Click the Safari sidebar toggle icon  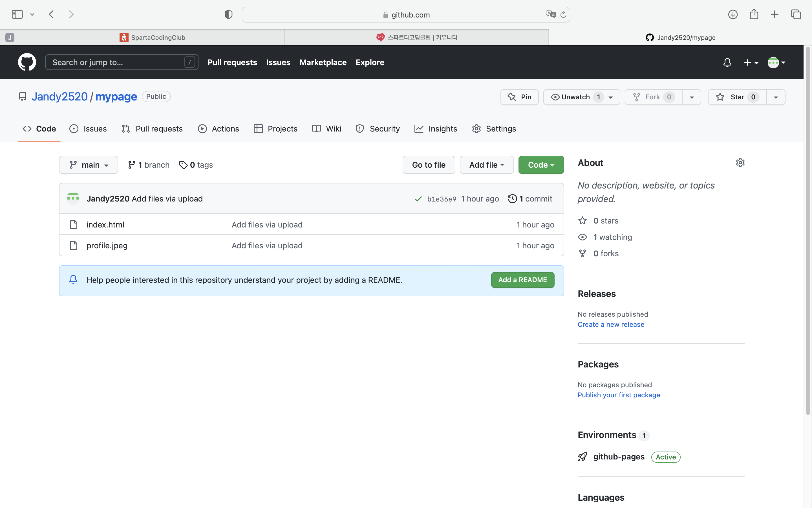17,14
